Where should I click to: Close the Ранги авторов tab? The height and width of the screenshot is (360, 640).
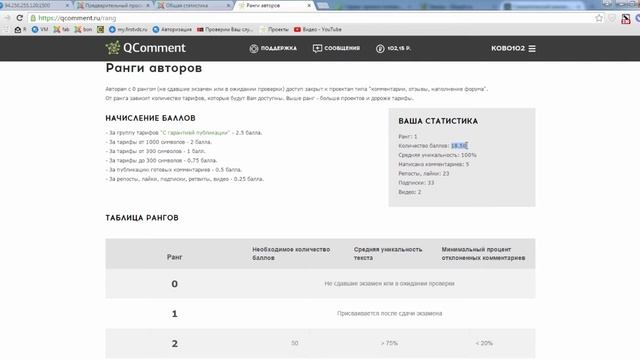(309, 6)
